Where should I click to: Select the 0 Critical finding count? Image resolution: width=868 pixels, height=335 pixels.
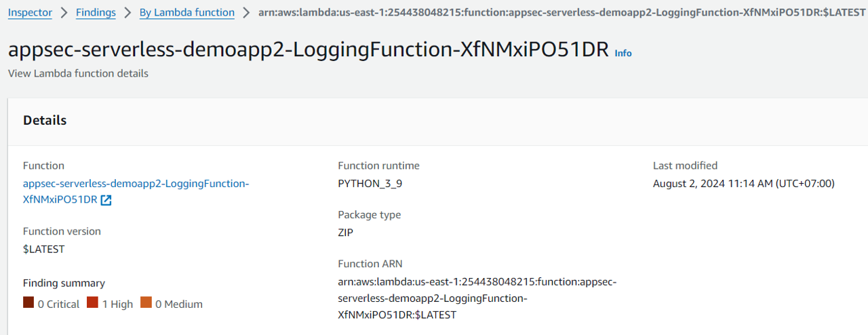pyautogui.click(x=58, y=304)
